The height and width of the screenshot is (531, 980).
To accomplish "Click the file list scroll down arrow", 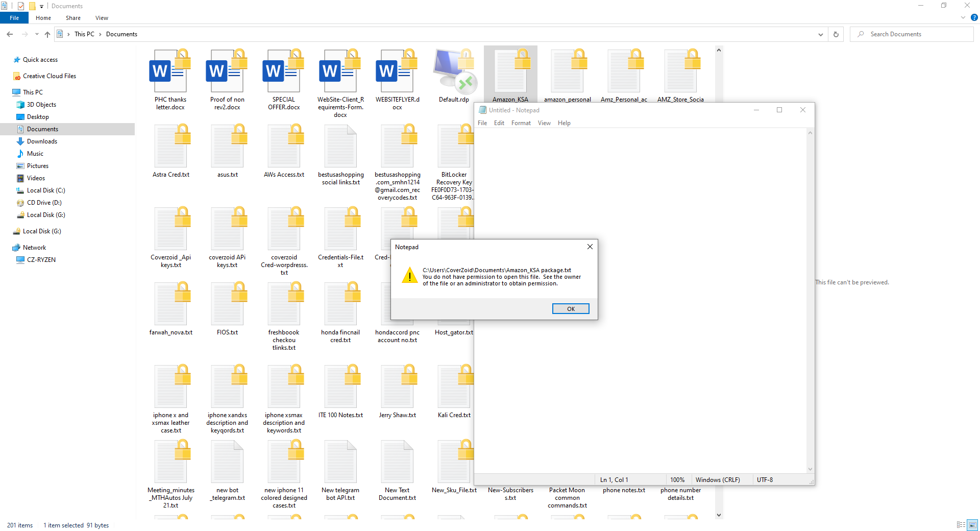I will point(719,515).
